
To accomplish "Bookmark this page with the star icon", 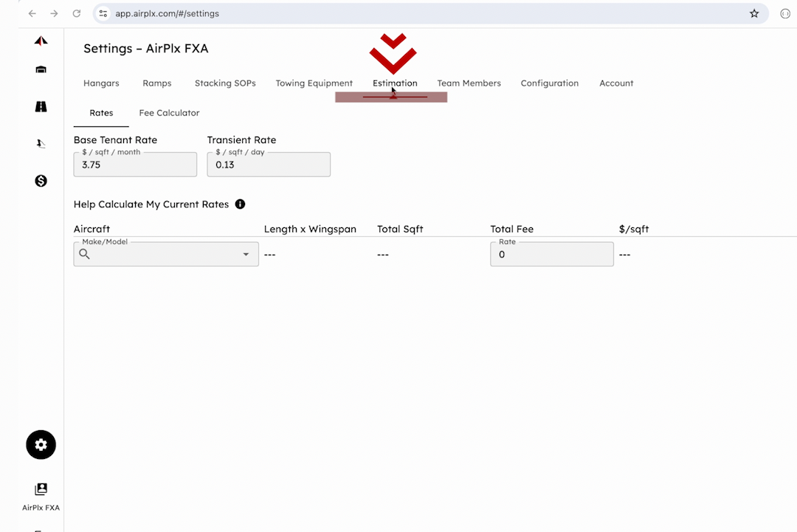I will tap(754, 13).
